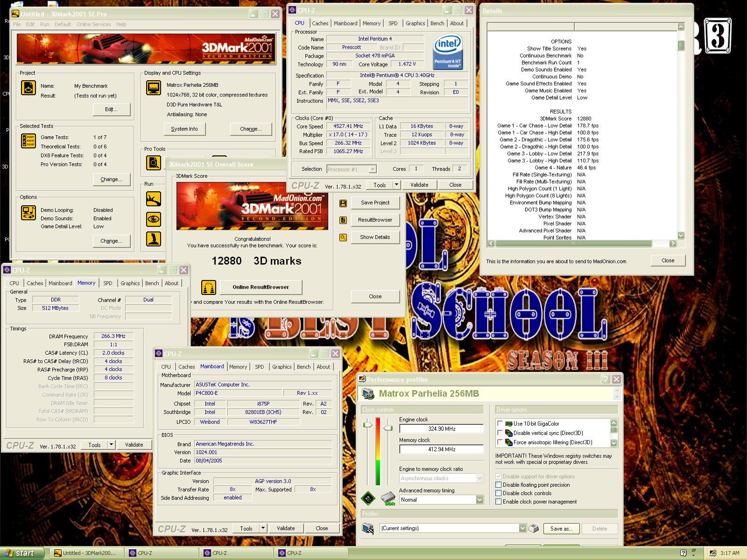The width and height of the screenshot is (747, 560).
Task: Click the 3DMark2001 title bar icon
Action: pyautogui.click(x=15, y=14)
